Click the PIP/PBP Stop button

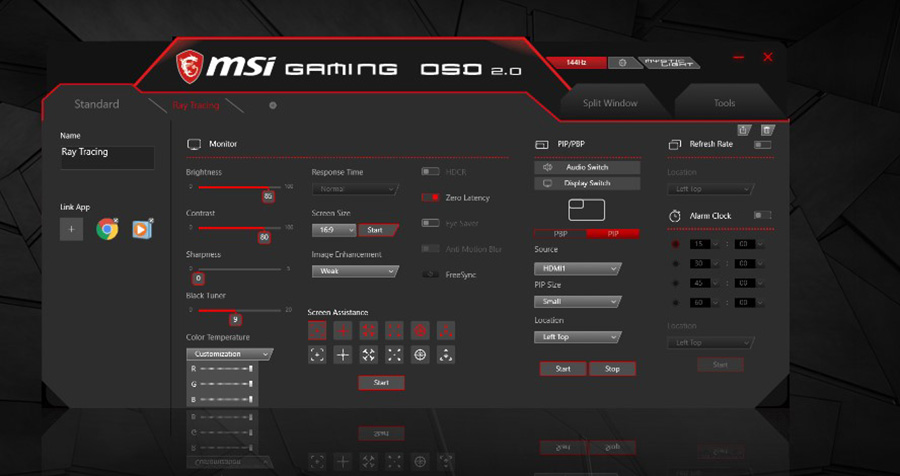pyautogui.click(x=612, y=369)
